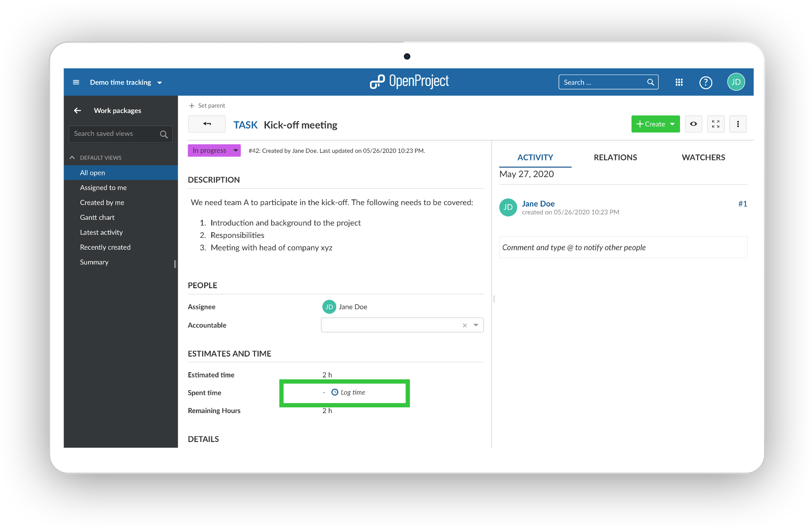Switch to the Watchers tab
812x527 pixels.
[703, 157]
